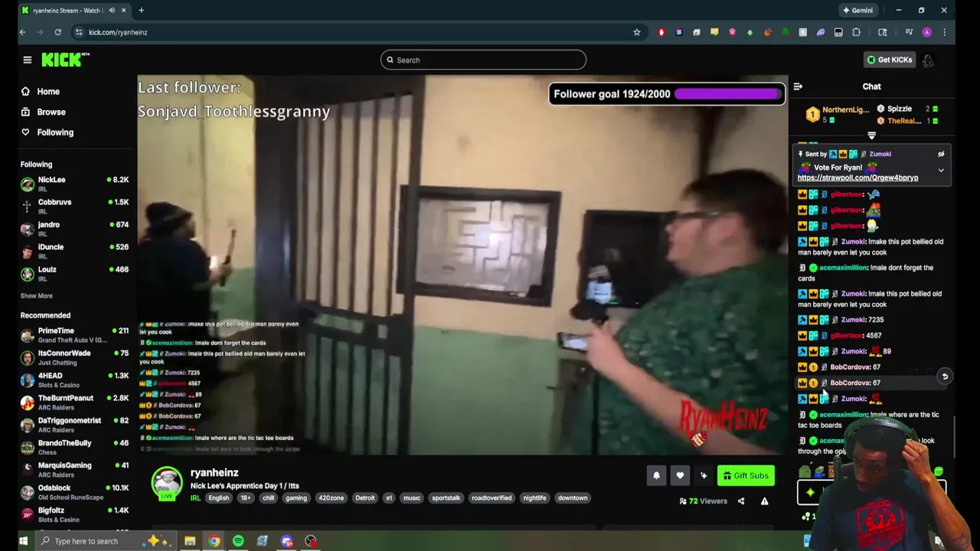Mute the ryanheinz Stream tab
The height and width of the screenshot is (551, 980).
coord(112,10)
